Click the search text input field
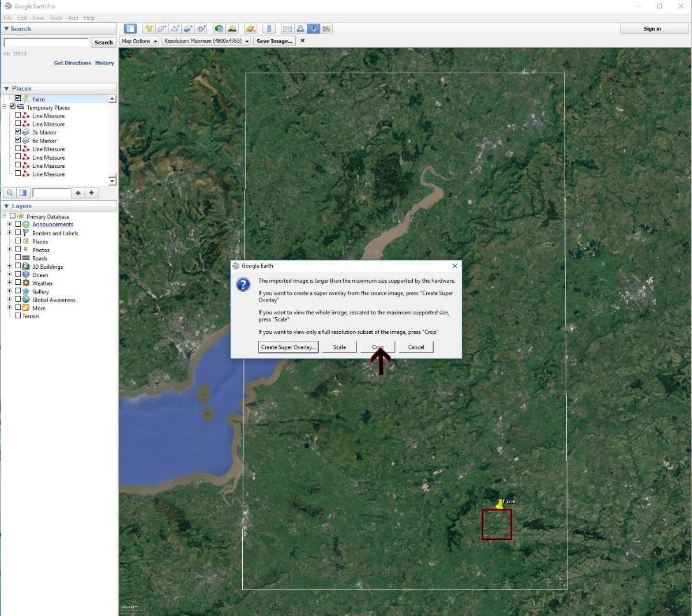 click(x=46, y=42)
